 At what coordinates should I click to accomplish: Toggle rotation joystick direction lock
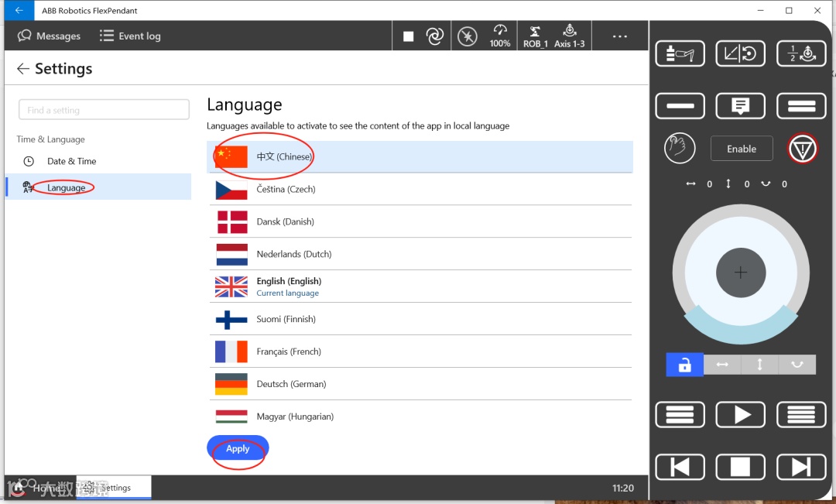point(797,365)
